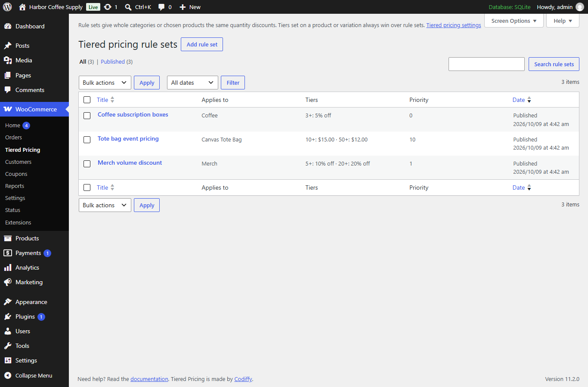This screenshot has height=387, width=588.
Task: Open the Tiered pricing settings link
Action: (x=454, y=25)
